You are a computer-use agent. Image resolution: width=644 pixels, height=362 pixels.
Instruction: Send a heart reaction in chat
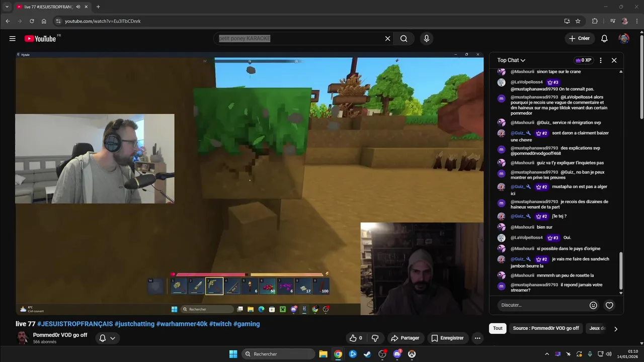click(609, 305)
